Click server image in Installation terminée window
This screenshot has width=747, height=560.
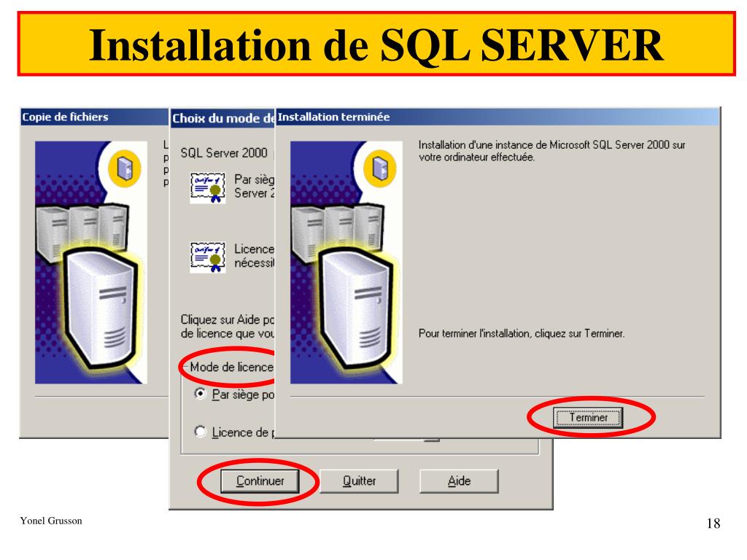(347, 262)
